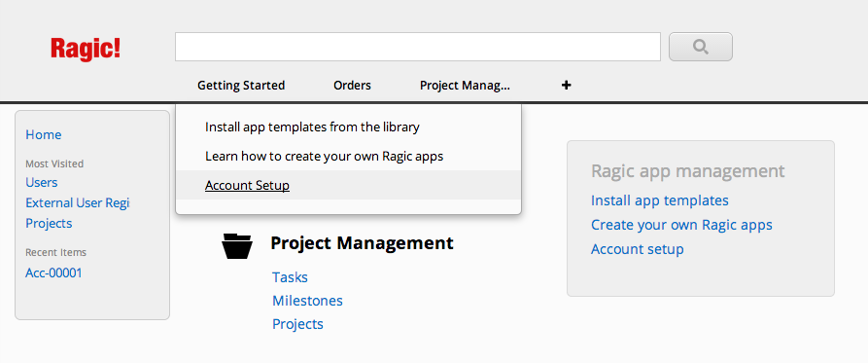Click Install app templates in management panel
The height and width of the screenshot is (363, 868).
[660, 200]
